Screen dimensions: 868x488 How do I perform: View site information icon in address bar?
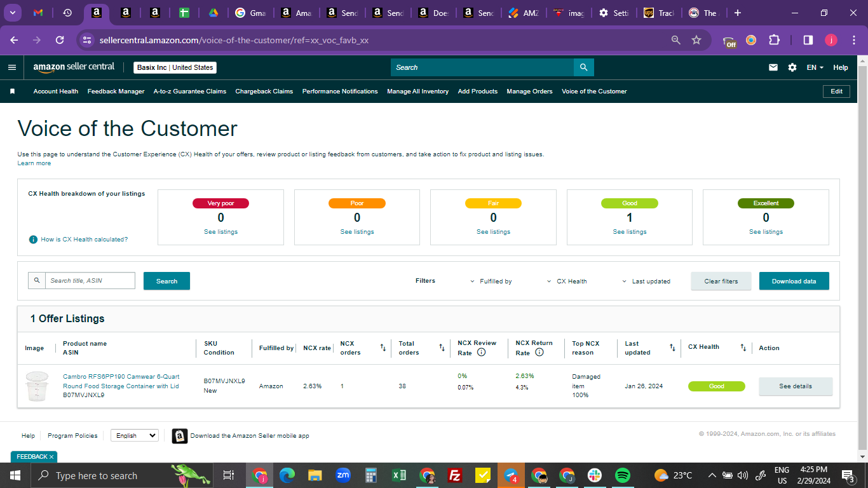87,40
